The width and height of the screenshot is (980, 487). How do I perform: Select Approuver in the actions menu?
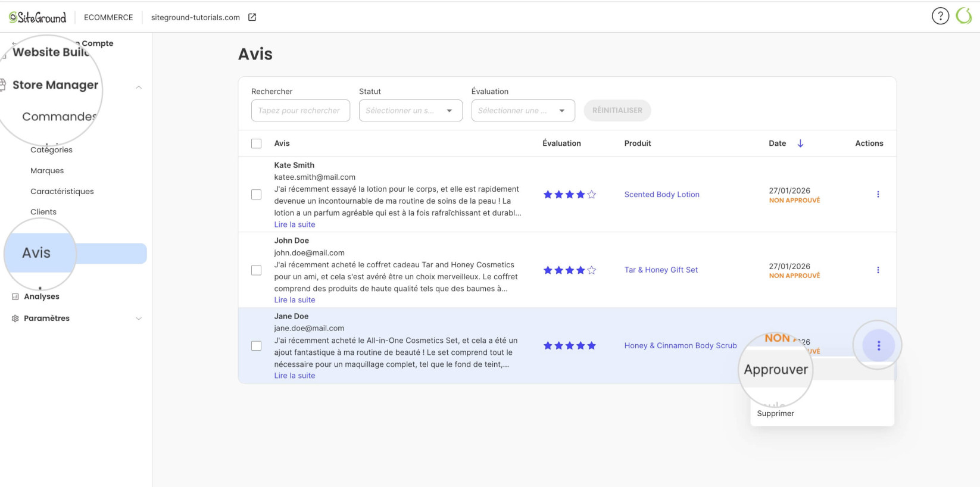pyautogui.click(x=776, y=369)
